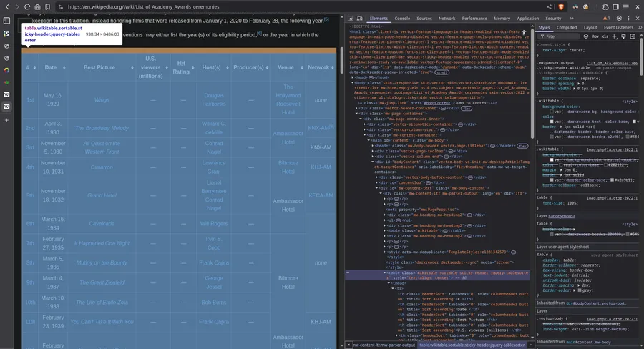Toggle the .cls element classes panel
The width and height of the screenshot is (644, 349).
605,36
